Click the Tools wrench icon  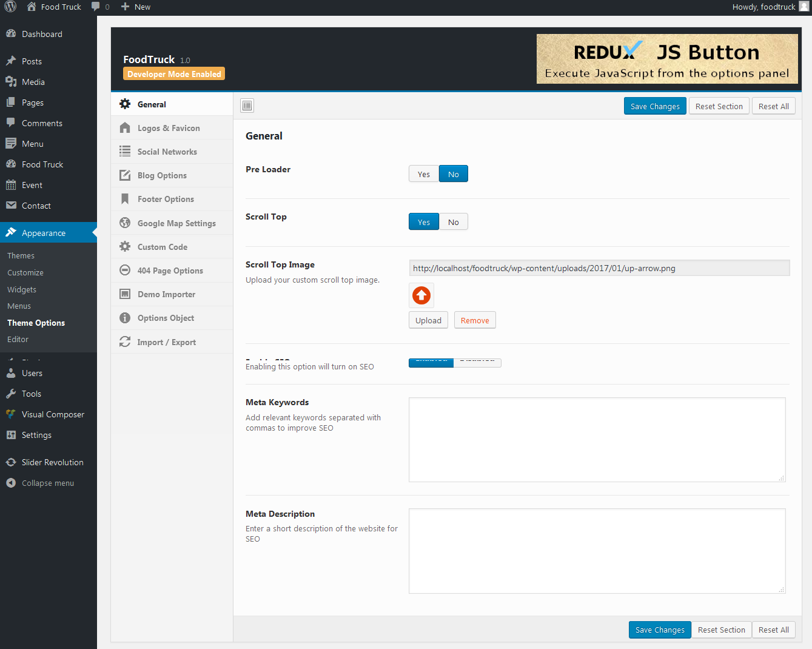(11, 394)
